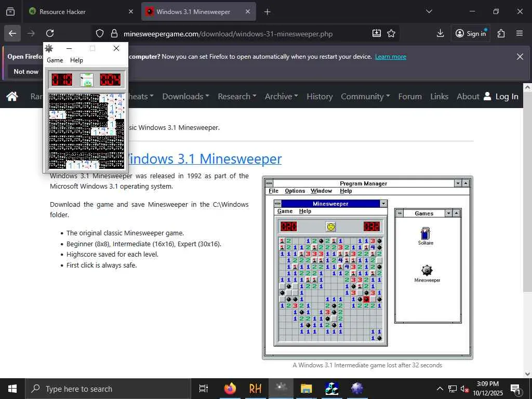Click the Not now button

[26, 72]
